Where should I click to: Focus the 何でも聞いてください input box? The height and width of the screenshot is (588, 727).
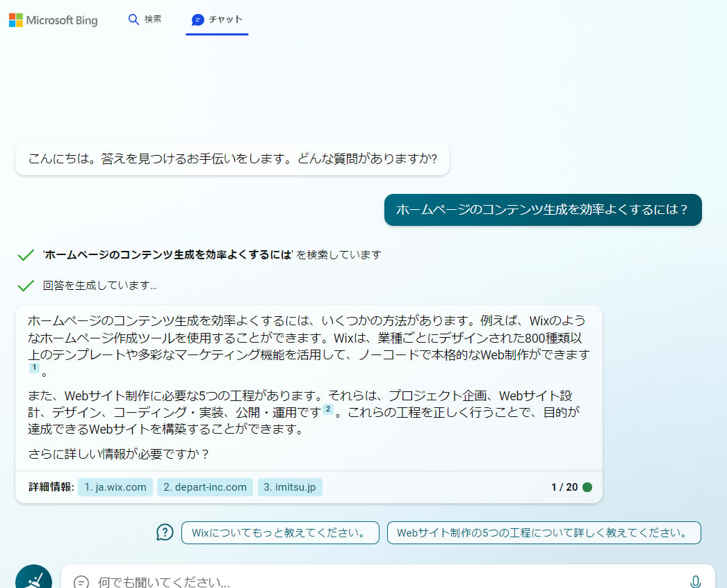(x=388, y=578)
